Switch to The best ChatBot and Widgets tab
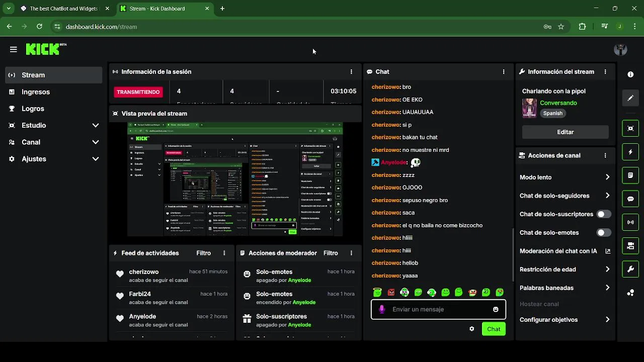Viewport: 644px width, 362px height. [64, 9]
